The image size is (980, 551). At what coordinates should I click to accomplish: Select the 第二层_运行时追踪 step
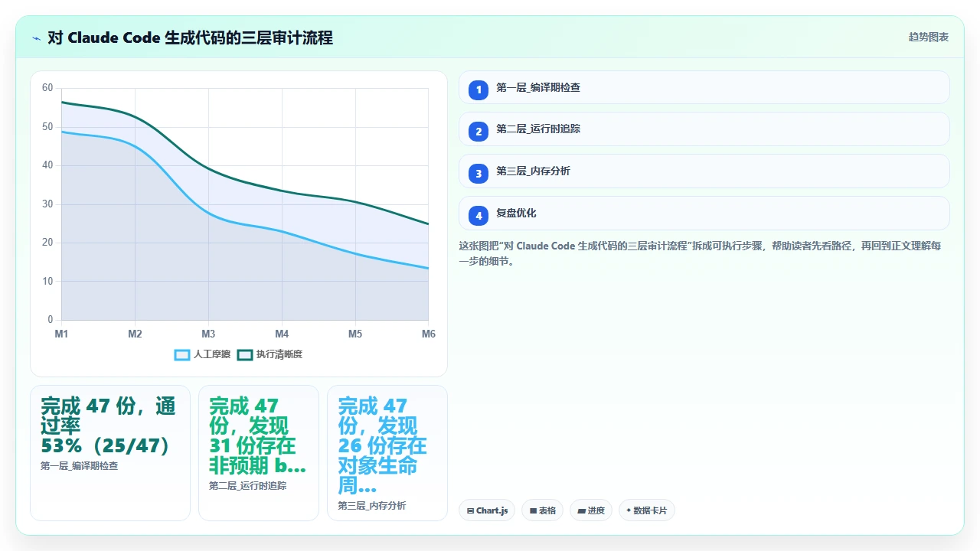point(704,129)
